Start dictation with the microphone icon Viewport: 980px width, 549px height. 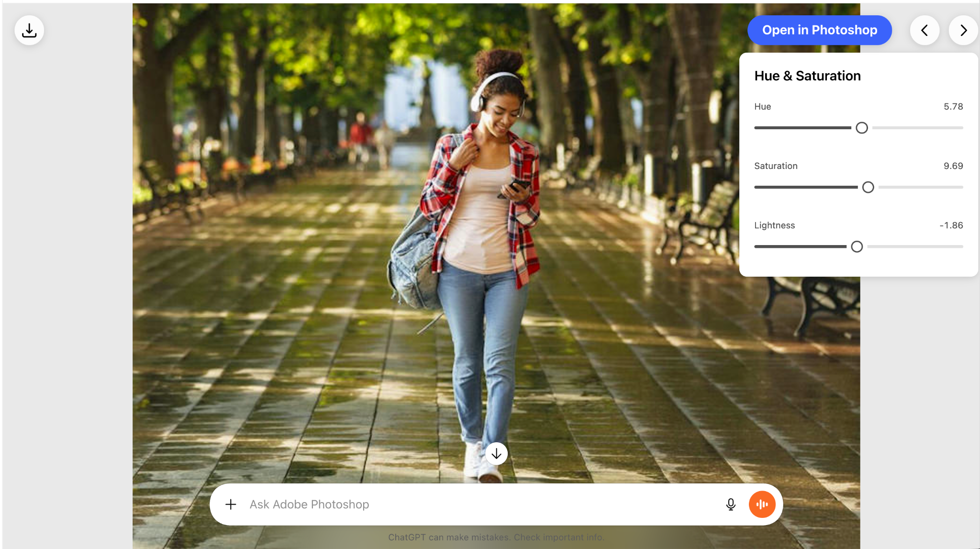point(730,504)
